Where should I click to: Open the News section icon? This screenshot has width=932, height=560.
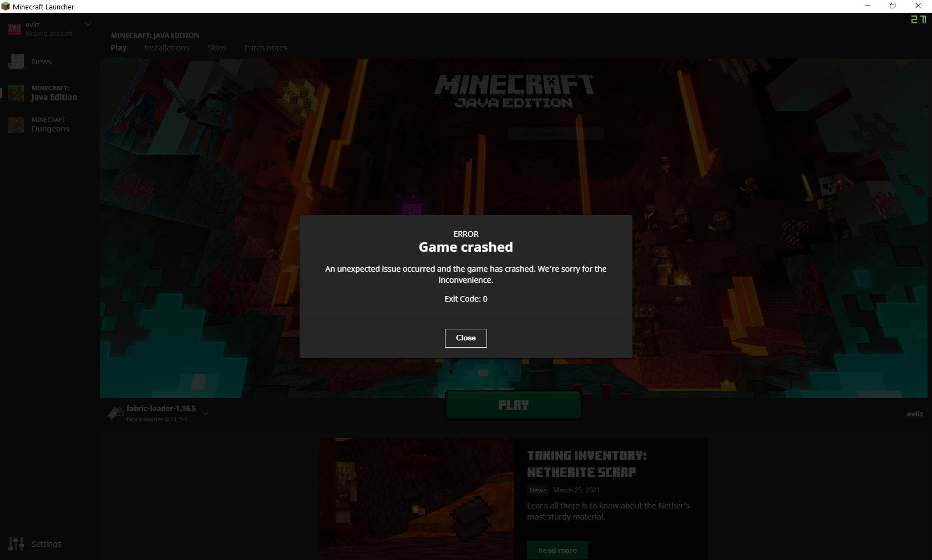tap(16, 62)
